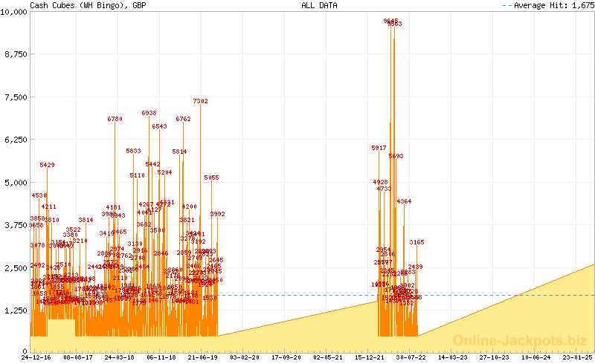Click the 23-01-25 date on x-axis

pyautogui.click(x=579, y=357)
